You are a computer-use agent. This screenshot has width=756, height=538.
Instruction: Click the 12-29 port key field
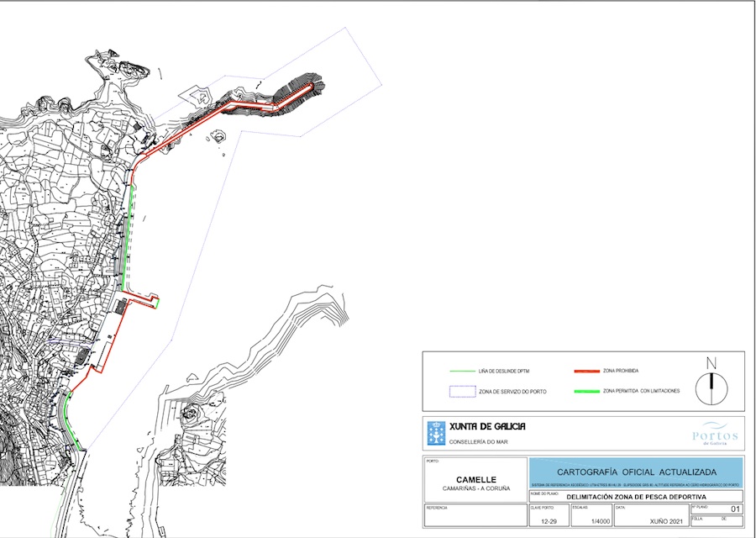click(x=543, y=522)
